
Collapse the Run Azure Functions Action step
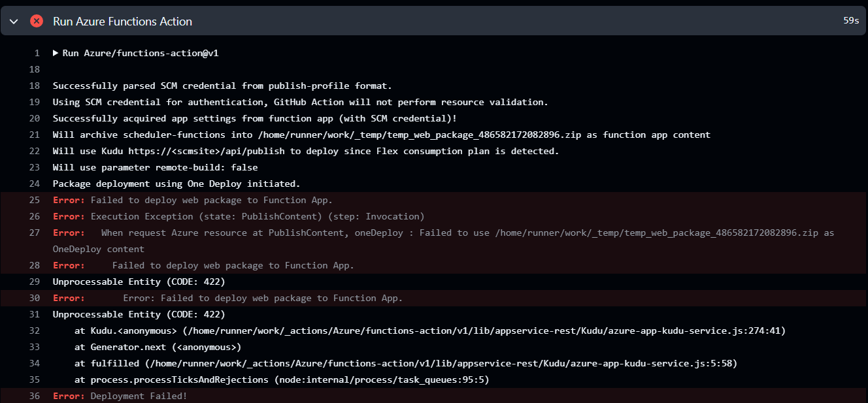tap(13, 20)
